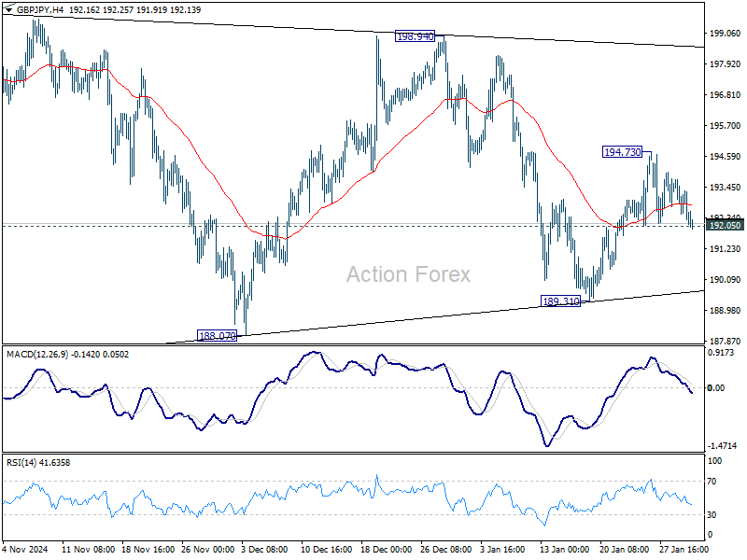Select the 194.730 price tag on the chart
The image size is (747, 560).
621,151
